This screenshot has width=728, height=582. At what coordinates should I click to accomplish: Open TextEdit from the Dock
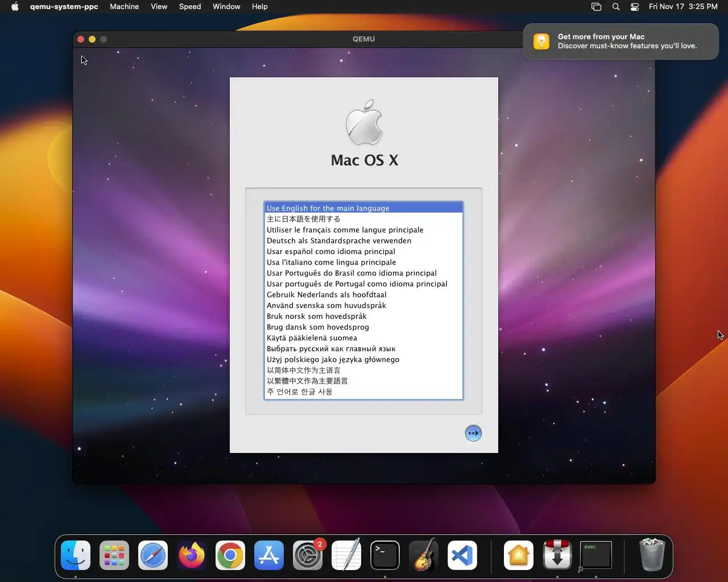(346, 555)
